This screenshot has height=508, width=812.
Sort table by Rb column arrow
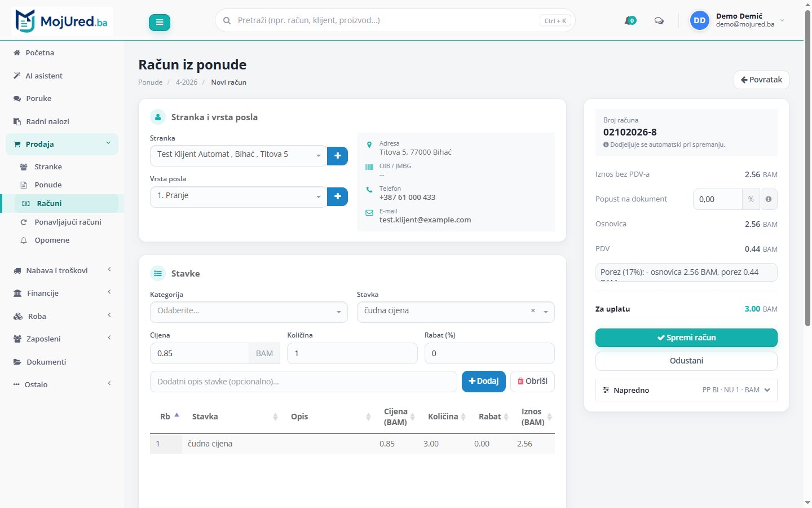pos(176,415)
